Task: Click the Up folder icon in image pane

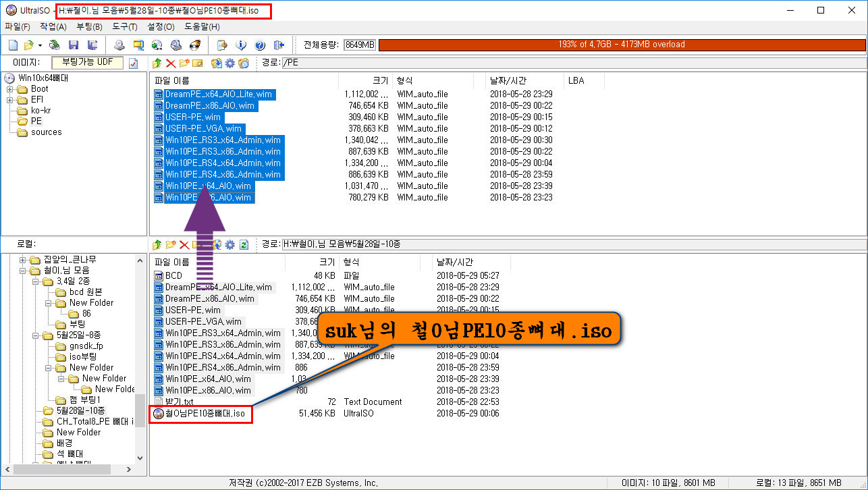Action: click(x=157, y=63)
